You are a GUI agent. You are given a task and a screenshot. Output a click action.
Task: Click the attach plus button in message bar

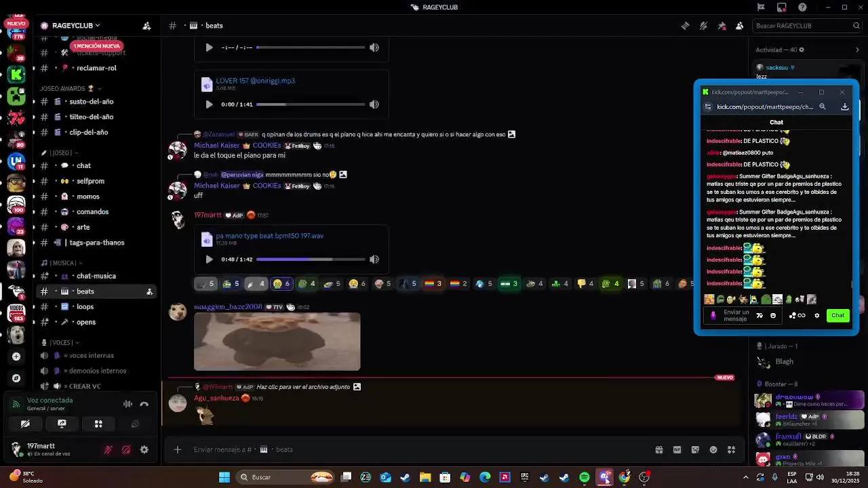tap(177, 449)
